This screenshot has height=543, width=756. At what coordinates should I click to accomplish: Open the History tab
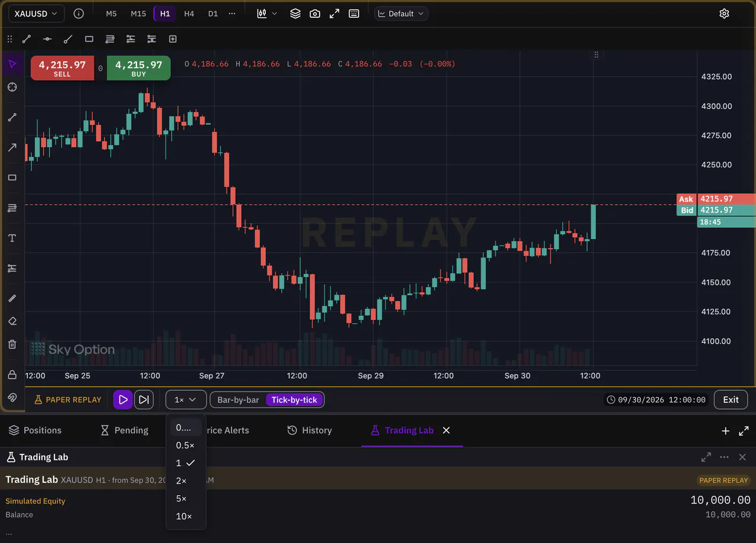click(309, 430)
